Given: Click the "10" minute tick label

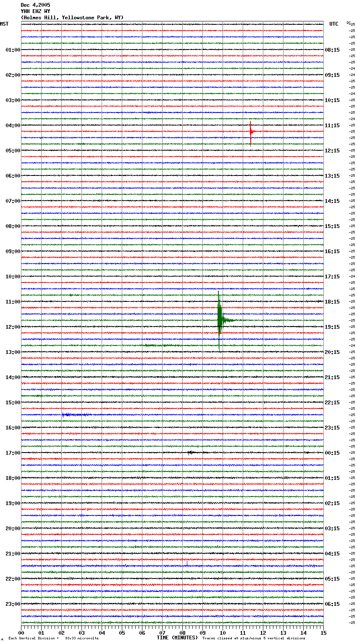Looking at the screenshot, I should [223, 633].
